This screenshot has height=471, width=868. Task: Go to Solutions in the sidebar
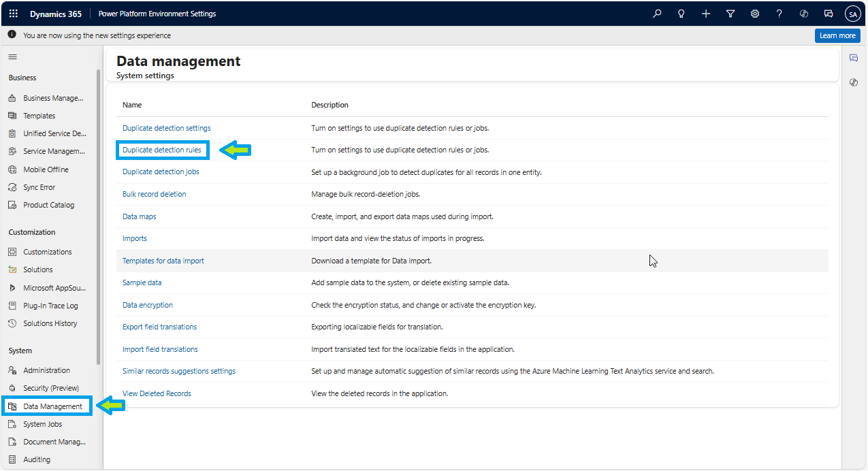pyautogui.click(x=38, y=270)
